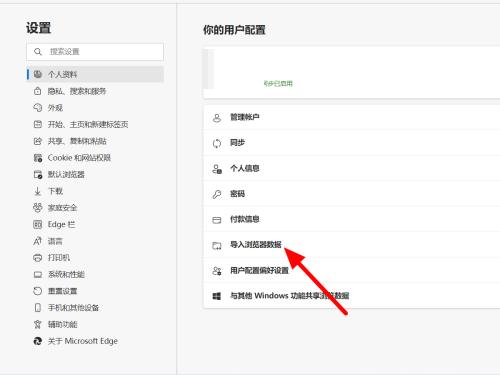Click the personal info icon in profile list
Image resolution: width=500 pixels, height=375 pixels.
point(217,169)
